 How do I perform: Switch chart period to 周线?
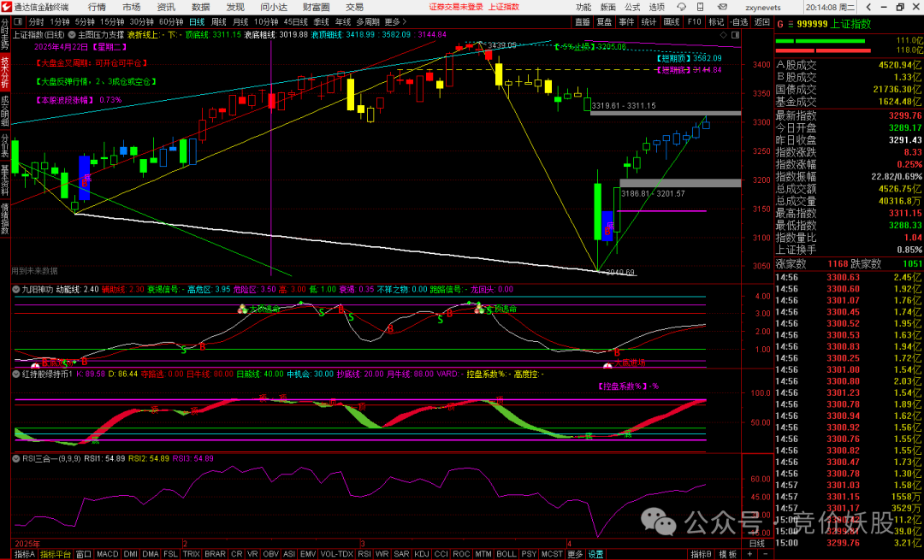point(219,21)
